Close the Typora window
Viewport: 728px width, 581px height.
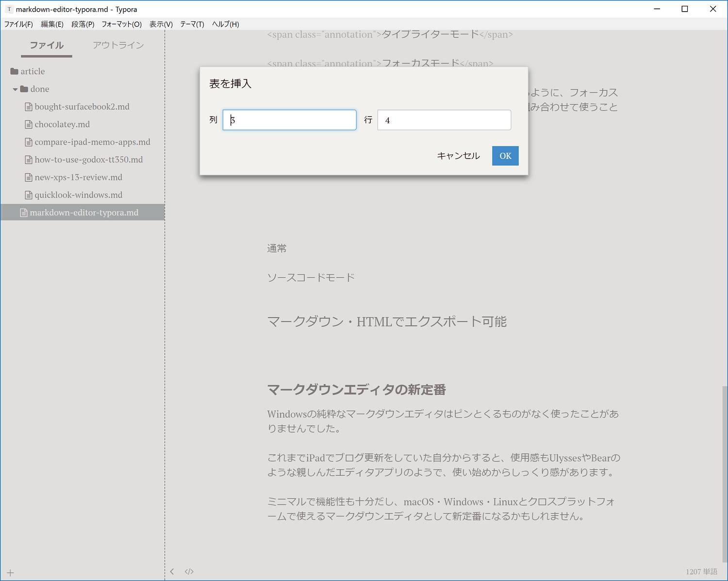point(713,9)
